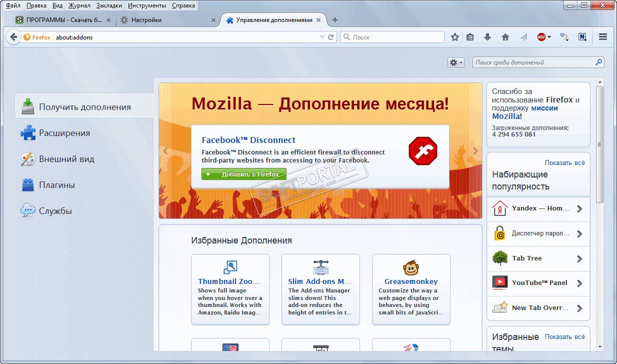Expand the Диспетчер парол entry chevron
617x364 pixels.
[579, 234]
